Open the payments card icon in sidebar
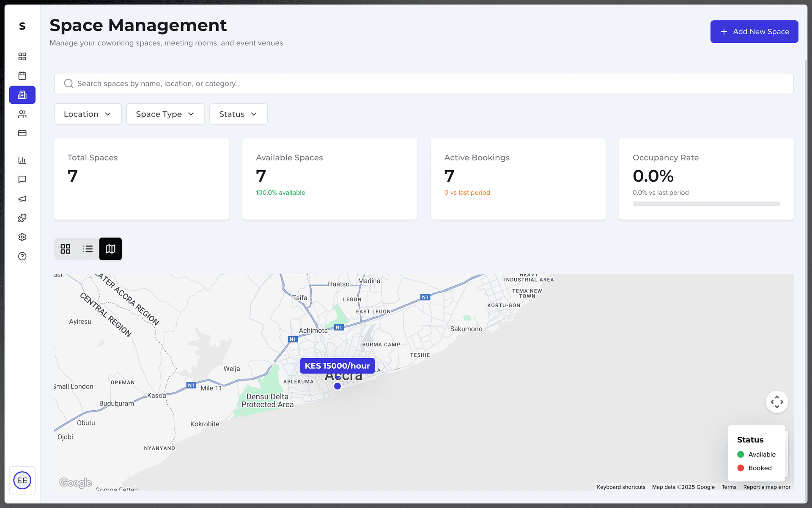Image resolution: width=812 pixels, height=508 pixels. 22,133
